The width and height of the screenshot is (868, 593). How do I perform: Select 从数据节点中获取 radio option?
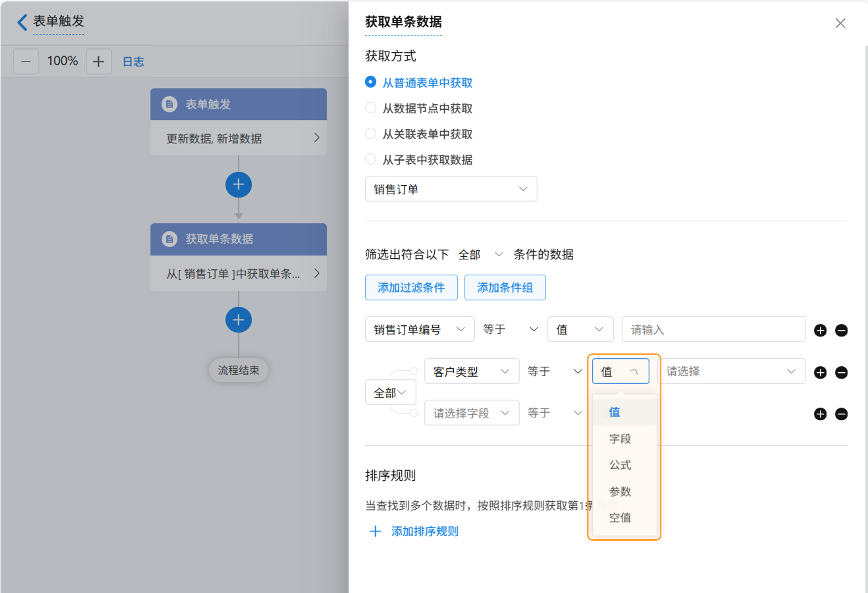(370, 108)
